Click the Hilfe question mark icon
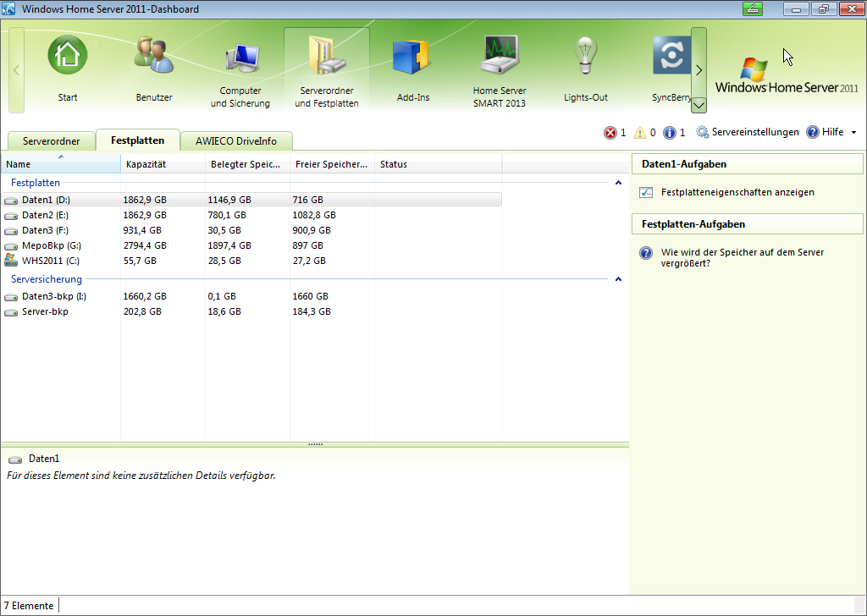867x616 pixels. 812,132
